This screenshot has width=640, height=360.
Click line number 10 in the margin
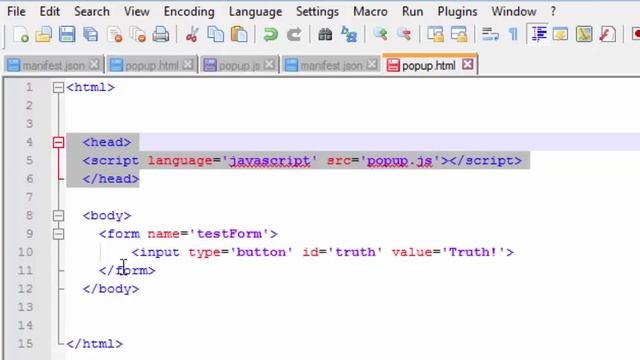coord(25,252)
